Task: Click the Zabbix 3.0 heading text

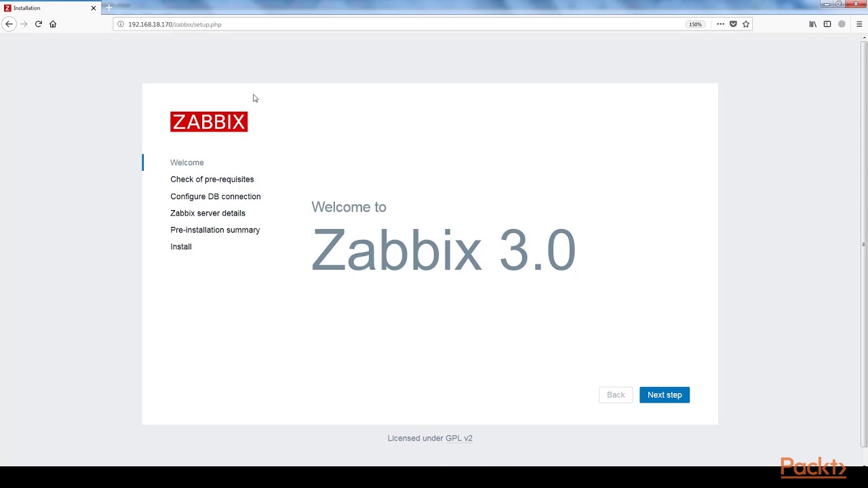Action: (443, 250)
